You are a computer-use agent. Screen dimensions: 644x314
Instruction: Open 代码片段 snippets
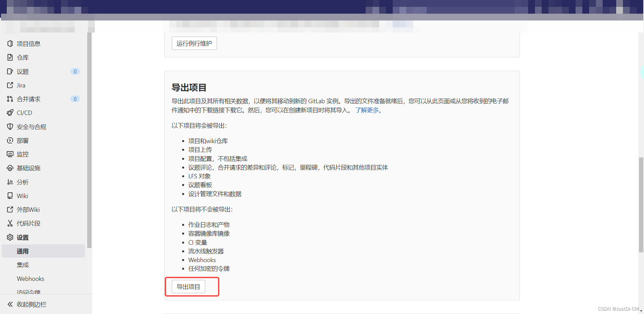pyautogui.click(x=29, y=223)
